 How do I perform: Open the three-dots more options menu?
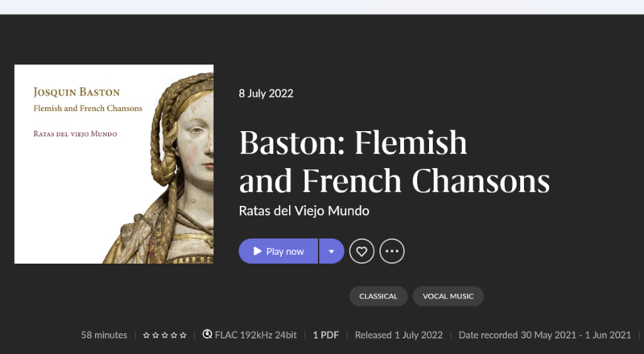click(392, 251)
